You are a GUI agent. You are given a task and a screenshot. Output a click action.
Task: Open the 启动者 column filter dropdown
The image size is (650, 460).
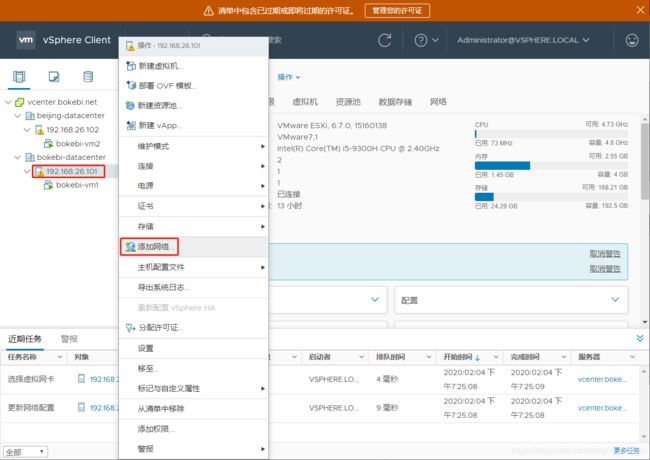tap(361, 357)
